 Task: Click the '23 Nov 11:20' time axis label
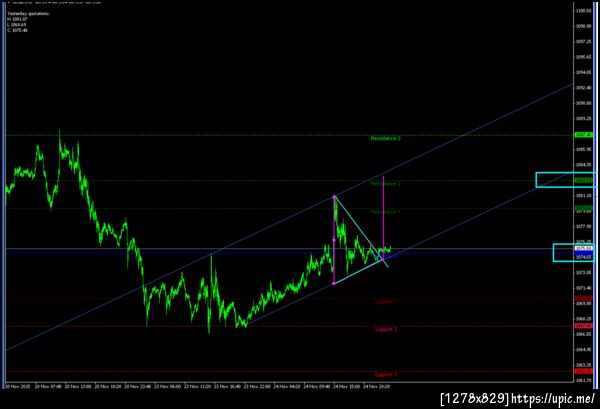click(197, 387)
